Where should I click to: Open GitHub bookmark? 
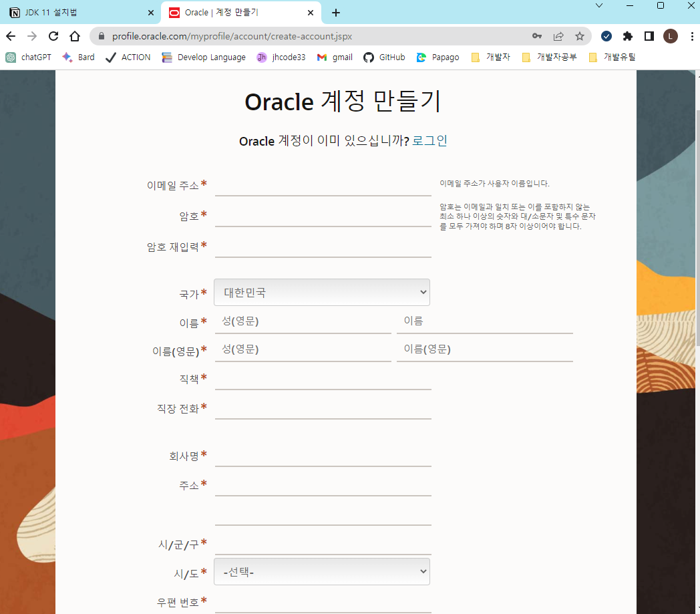click(x=384, y=57)
